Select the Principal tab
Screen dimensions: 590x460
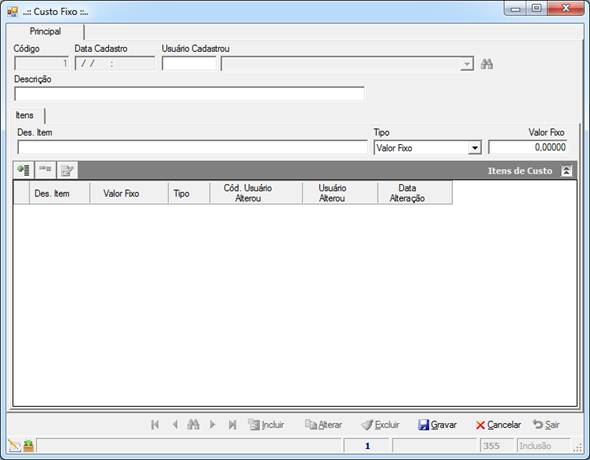click(x=45, y=31)
